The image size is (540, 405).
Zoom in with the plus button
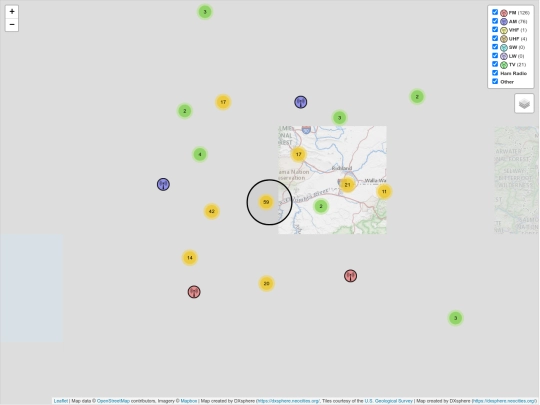point(12,12)
